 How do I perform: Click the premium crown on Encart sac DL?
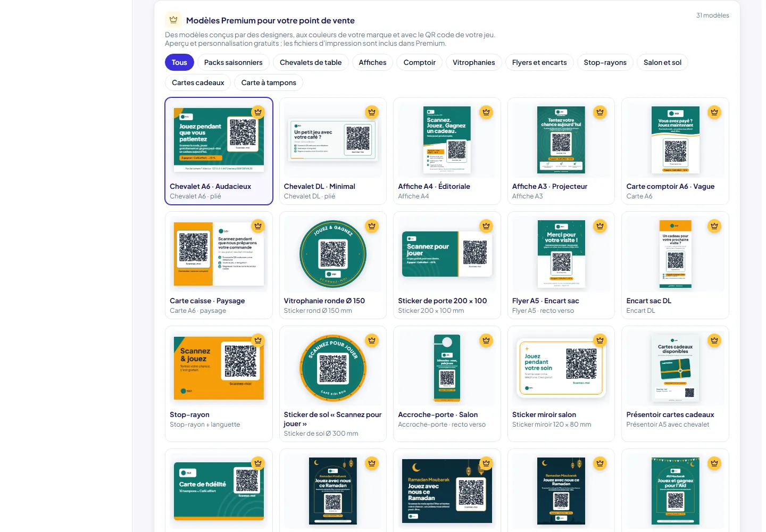click(x=714, y=226)
